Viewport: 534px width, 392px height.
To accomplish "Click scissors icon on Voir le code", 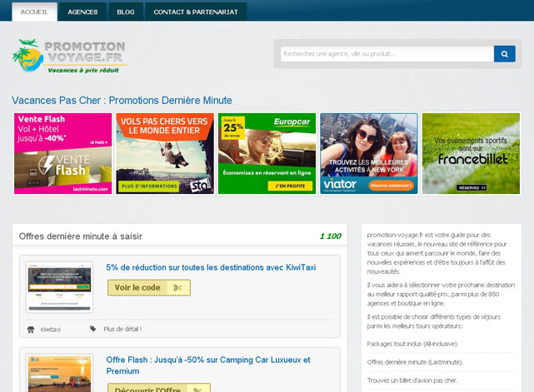I will point(177,288).
